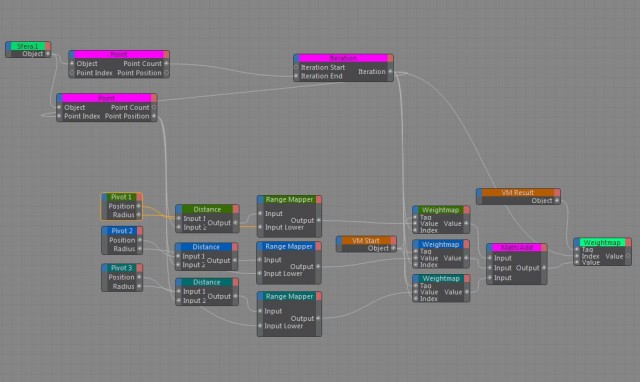
Task: Click the red output corner of Iteration node
Action: pyautogui.click(x=390, y=58)
